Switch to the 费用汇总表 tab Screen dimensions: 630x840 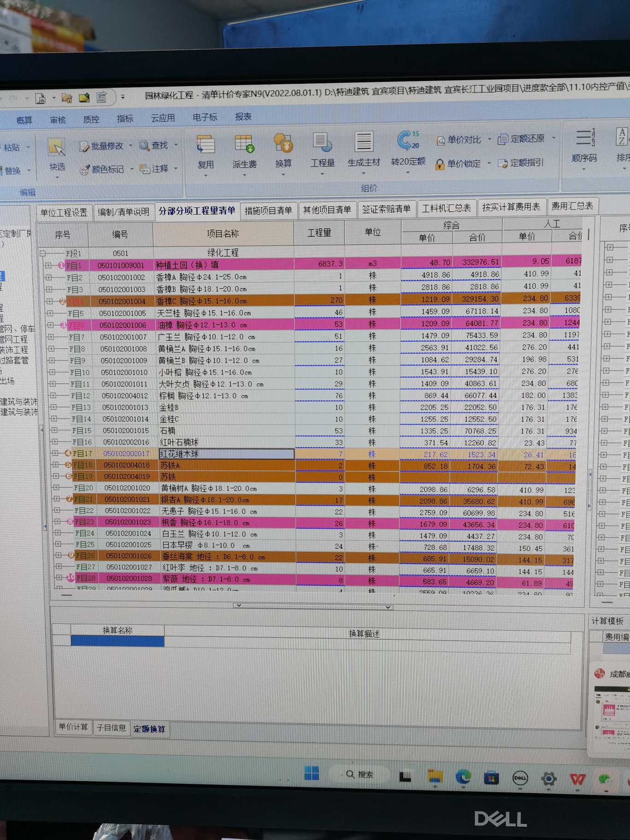(x=572, y=206)
